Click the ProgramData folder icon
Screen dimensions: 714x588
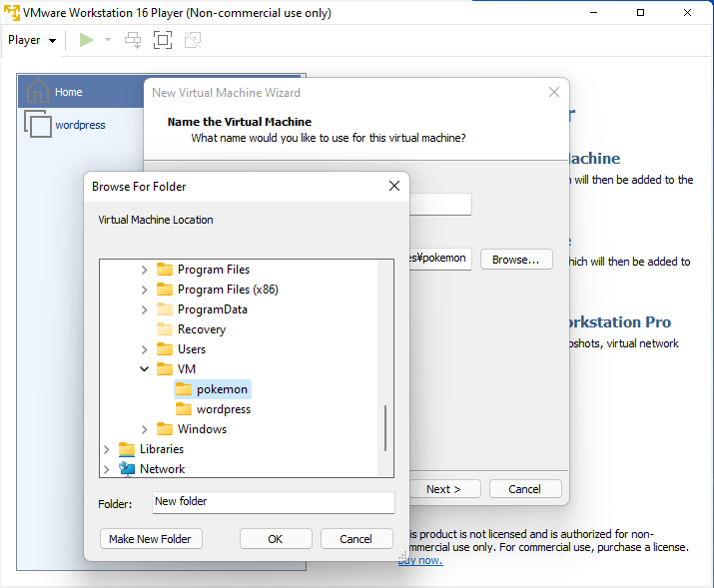pos(165,309)
